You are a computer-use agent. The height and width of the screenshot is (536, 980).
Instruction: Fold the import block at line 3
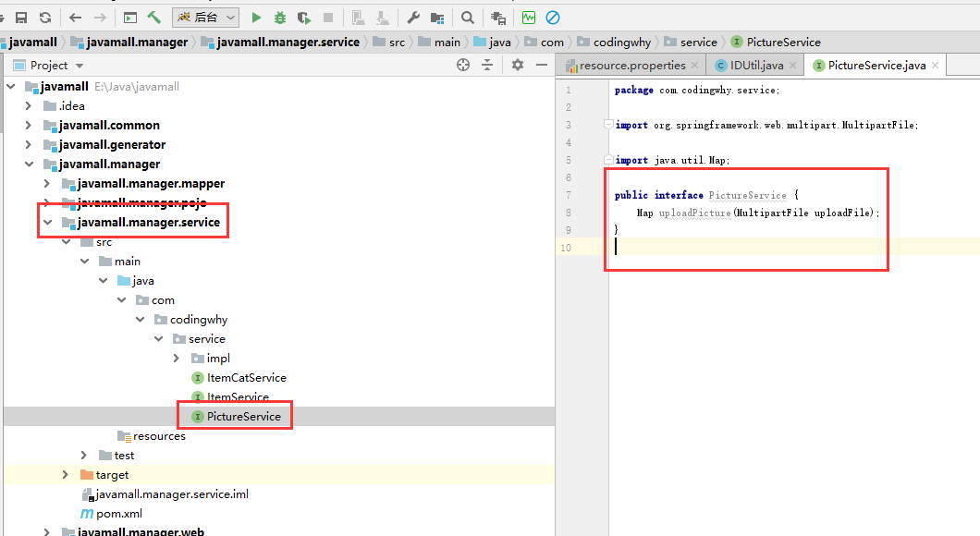tap(608, 125)
